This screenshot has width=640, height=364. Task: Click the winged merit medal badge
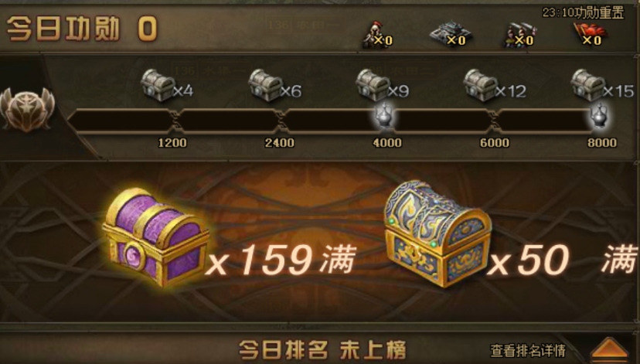(x=27, y=110)
